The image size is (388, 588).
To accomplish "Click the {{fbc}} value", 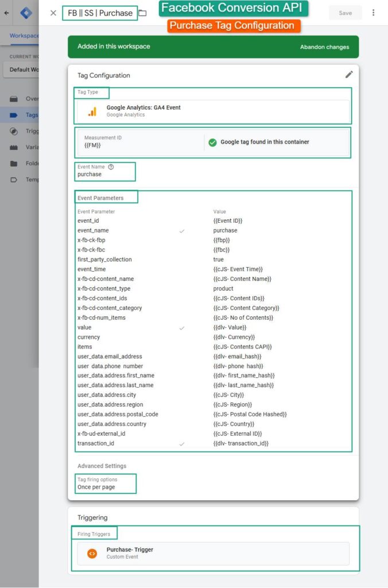I will point(222,250).
